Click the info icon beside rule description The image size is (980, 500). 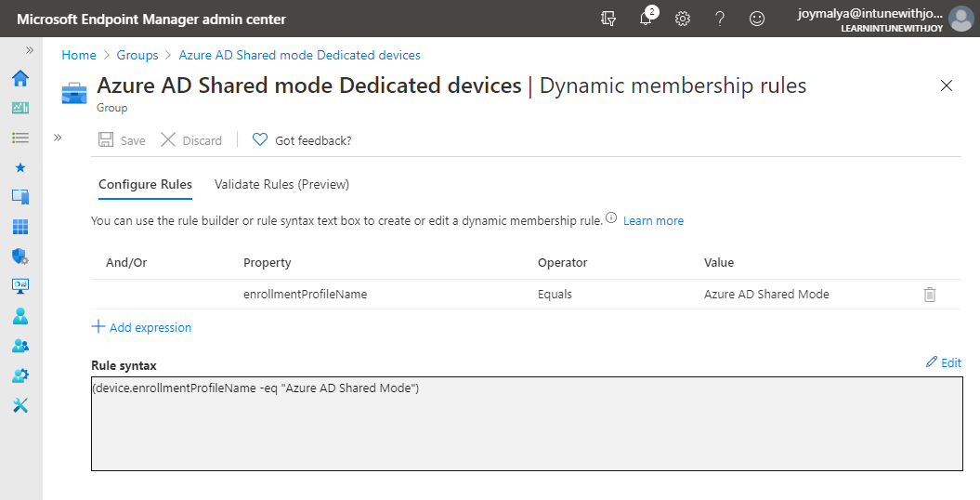pos(611,218)
